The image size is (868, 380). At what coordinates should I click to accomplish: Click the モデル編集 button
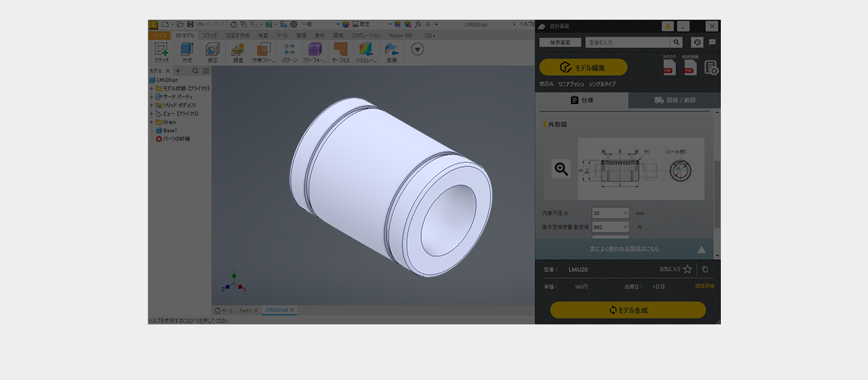(x=583, y=67)
